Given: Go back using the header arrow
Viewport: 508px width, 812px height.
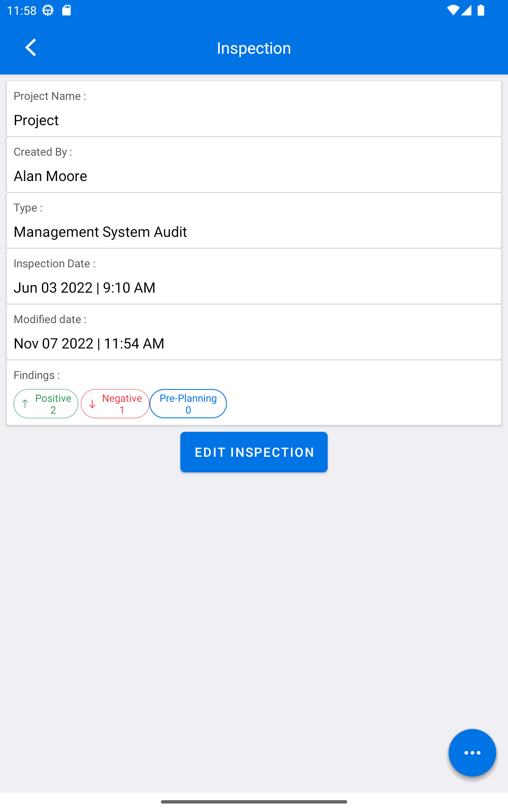Looking at the screenshot, I should tap(30, 47).
